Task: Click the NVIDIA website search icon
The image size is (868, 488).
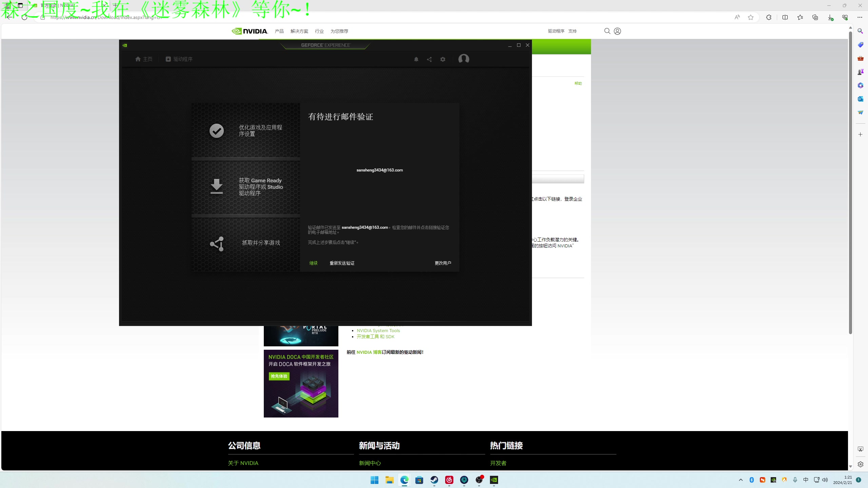Action: point(607,31)
